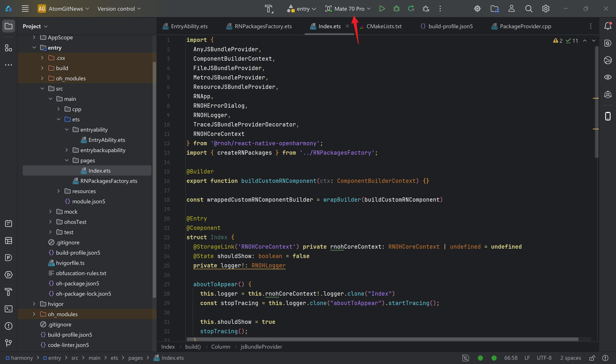The height and width of the screenshot is (364, 616).
Task: Expand the hvigor folder
Action: [34, 304]
